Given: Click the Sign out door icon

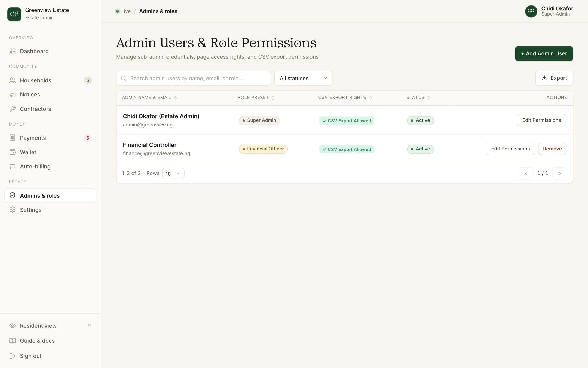Looking at the screenshot, I should click(13, 356).
